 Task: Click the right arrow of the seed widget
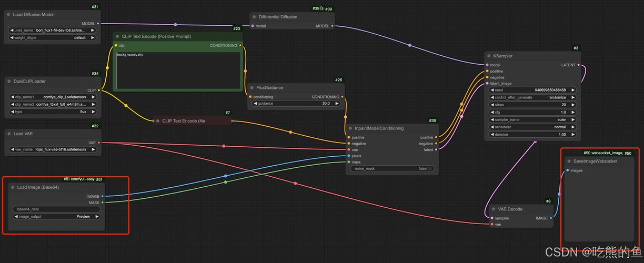pyautogui.click(x=573, y=90)
